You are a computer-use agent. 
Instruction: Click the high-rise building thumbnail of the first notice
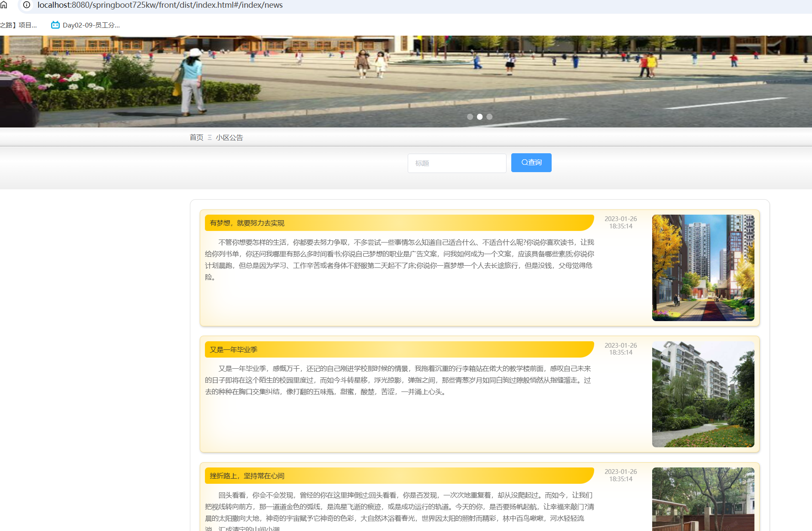[x=703, y=268]
